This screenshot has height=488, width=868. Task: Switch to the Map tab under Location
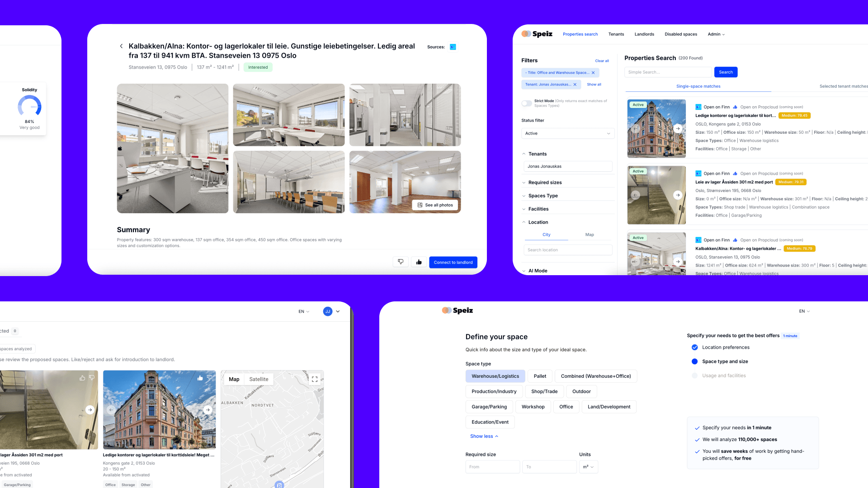pyautogui.click(x=590, y=235)
